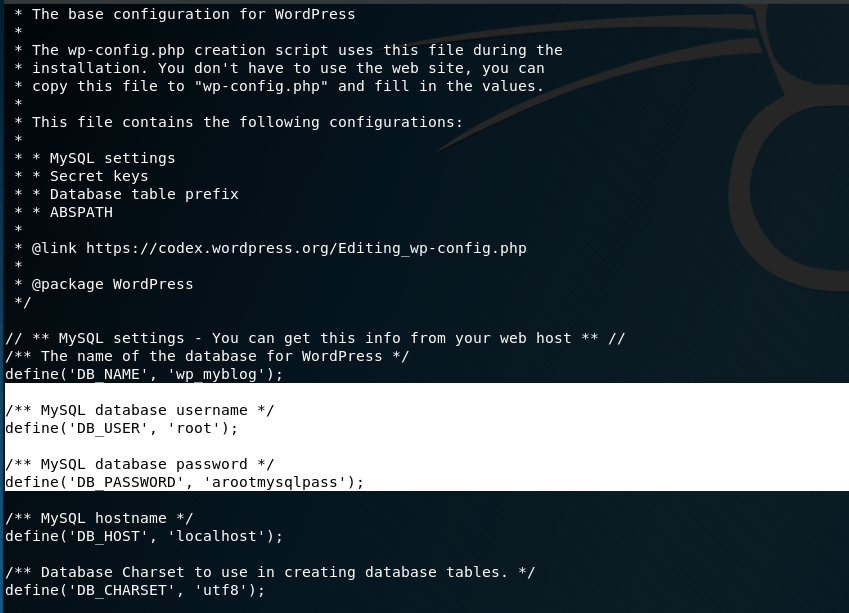Click the 'MySQL settings' bullet line
The image size is (849, 613).
[95, 159]
